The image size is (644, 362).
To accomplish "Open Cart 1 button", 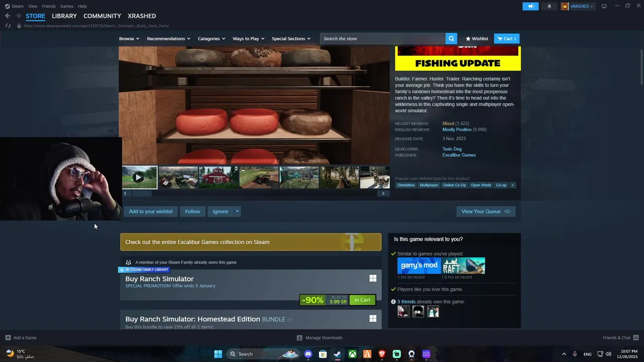I will [507, 39].
